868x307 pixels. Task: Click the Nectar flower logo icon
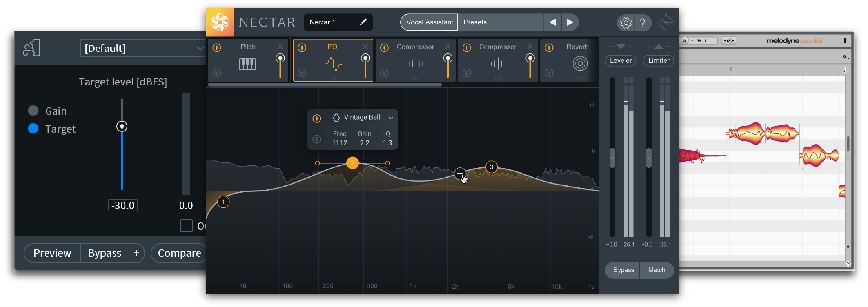tap(220, 22)
